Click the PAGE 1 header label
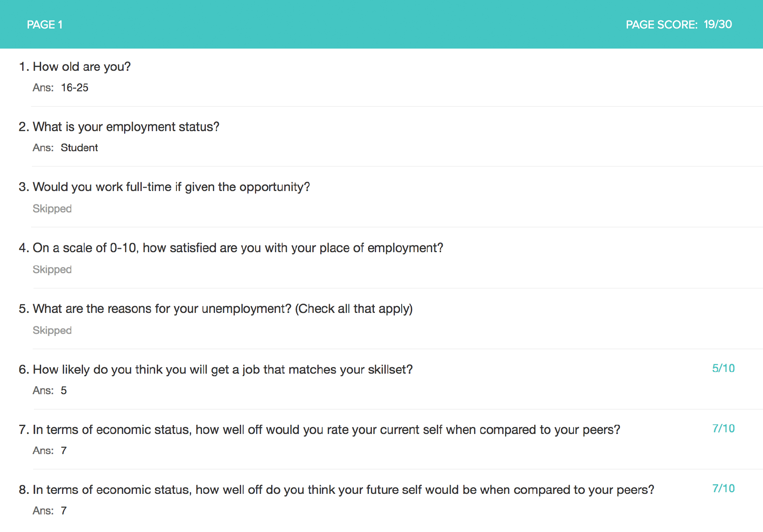763x532 pixels. click(x=44, y=25)
